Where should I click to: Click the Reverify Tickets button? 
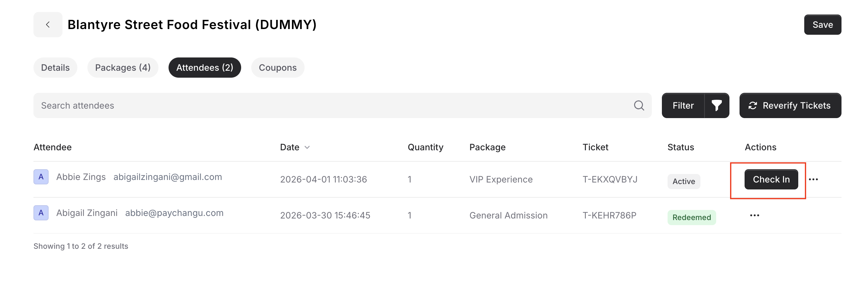(790, 105)
